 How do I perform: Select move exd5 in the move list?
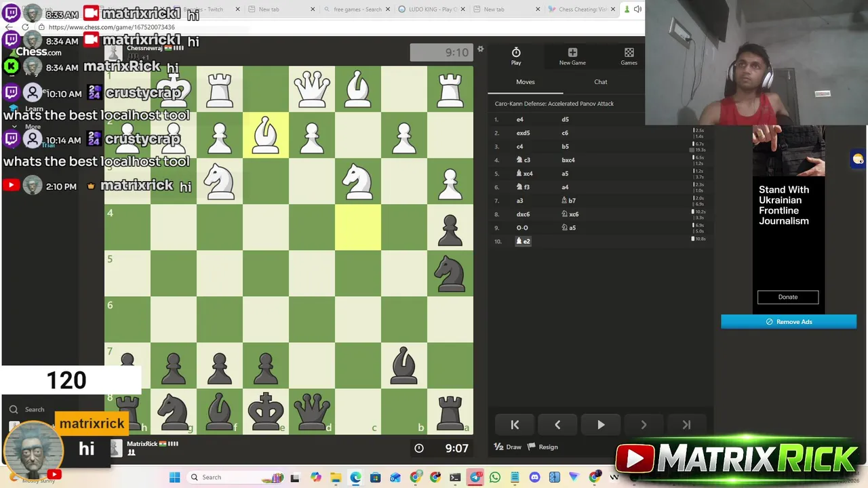click(x=523, y=133)
